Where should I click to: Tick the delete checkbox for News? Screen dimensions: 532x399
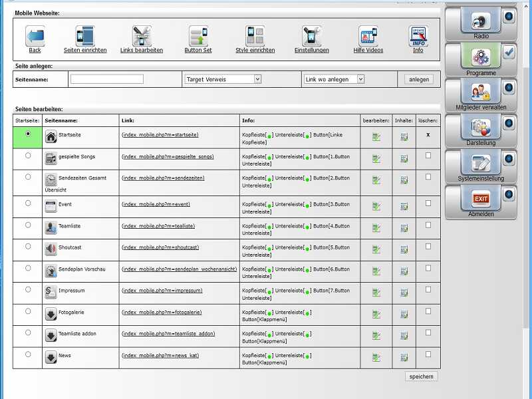[x=428, y=354]
